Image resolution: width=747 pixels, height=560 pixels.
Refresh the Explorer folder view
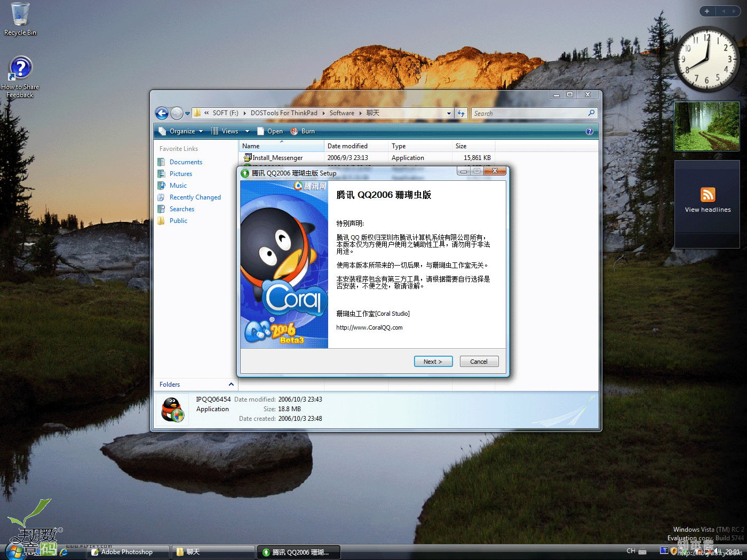click(x=461, y=113)
